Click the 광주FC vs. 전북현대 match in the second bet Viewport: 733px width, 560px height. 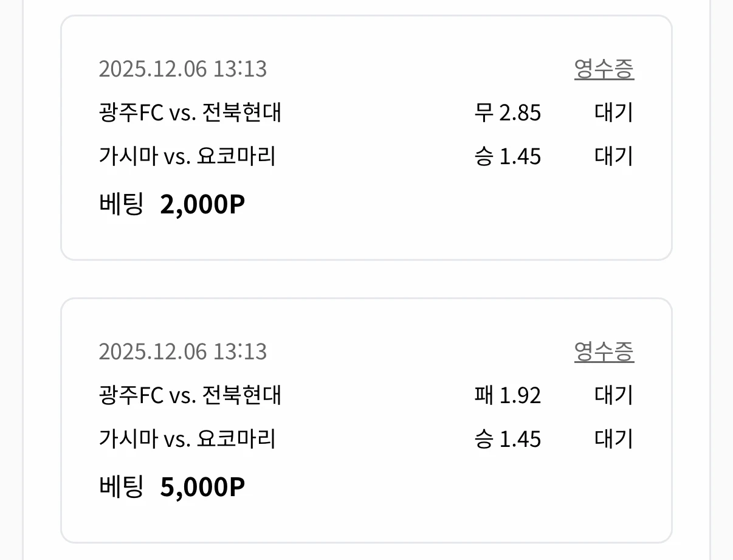190,395
